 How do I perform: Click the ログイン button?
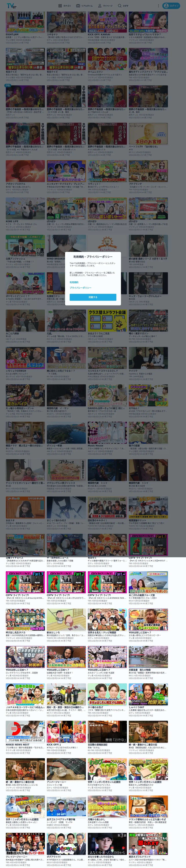coord(171,6)
